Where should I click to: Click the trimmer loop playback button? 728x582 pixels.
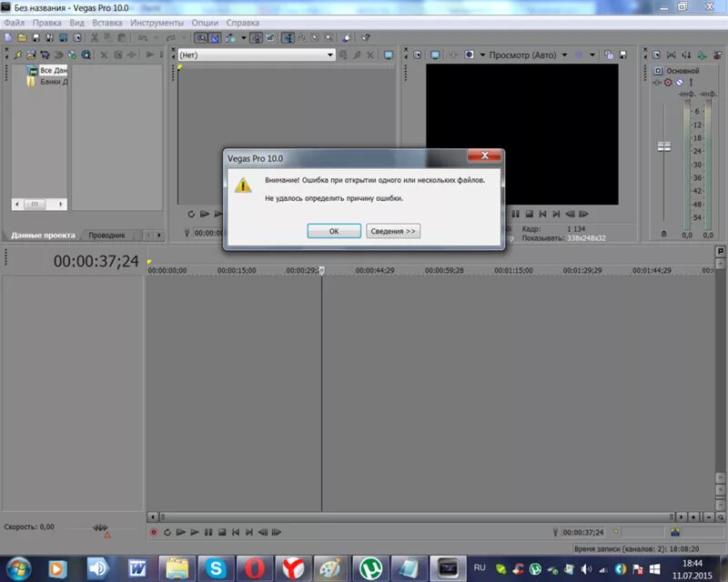pyautogui.click(x=191, y=214)
